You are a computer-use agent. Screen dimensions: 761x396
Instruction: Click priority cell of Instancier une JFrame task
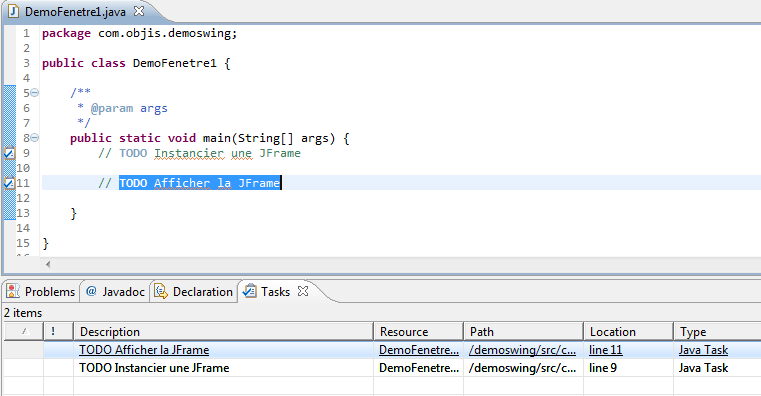tap(58, 368)
